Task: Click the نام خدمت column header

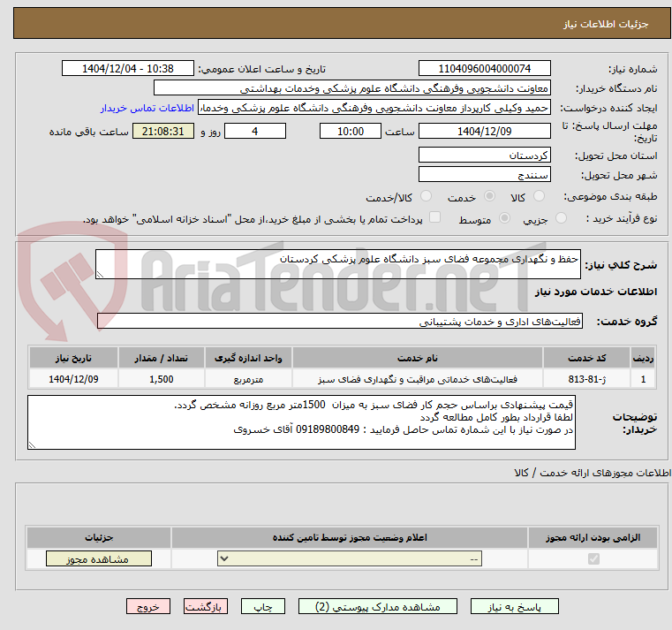Action: point(418,358)
